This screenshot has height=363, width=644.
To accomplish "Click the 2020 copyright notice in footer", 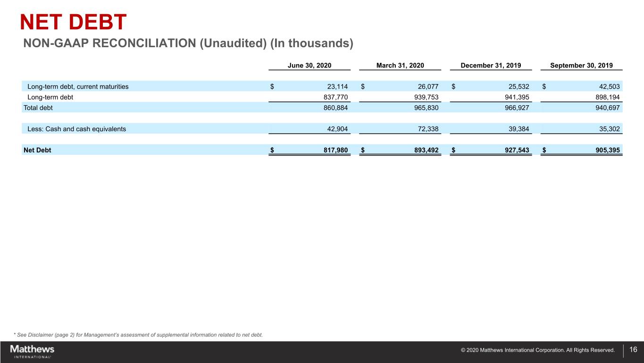I will coord(537,350).
